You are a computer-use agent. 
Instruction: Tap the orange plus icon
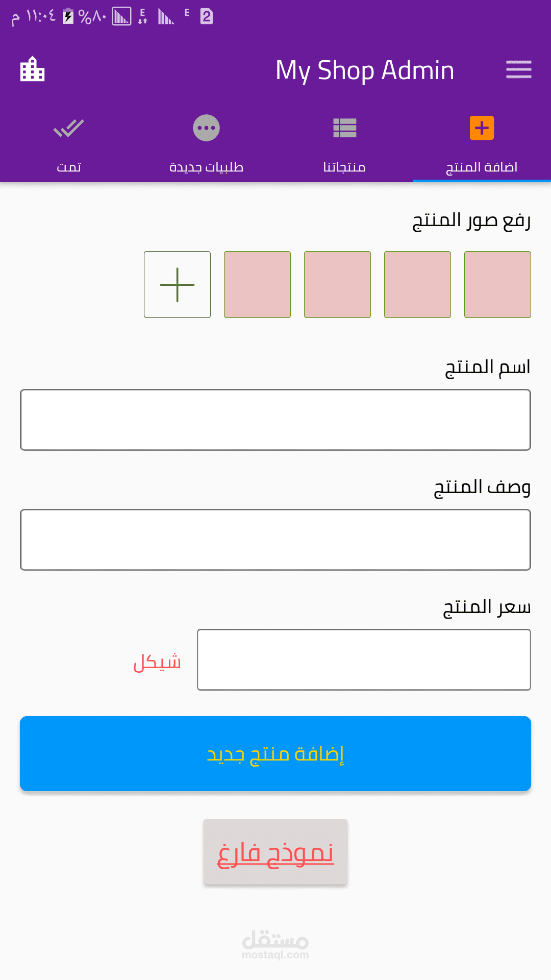click(482, 128)
